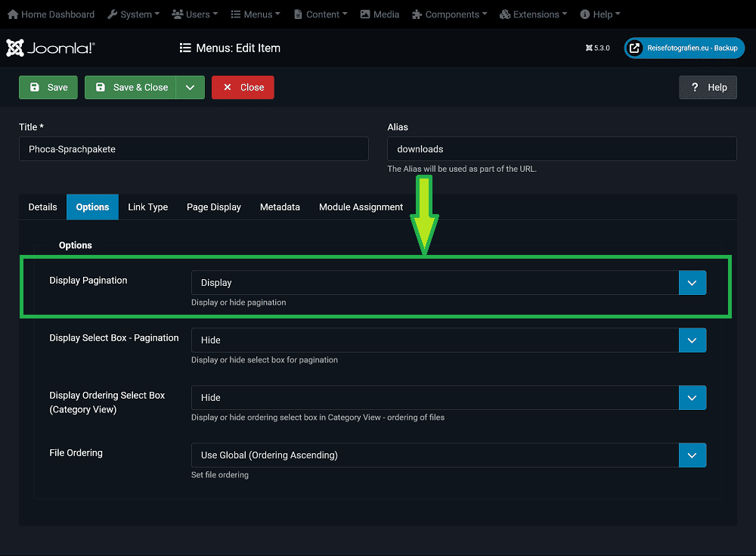
Task: Open the Display Pagination dropdown
Action: [x=449, y=282]
